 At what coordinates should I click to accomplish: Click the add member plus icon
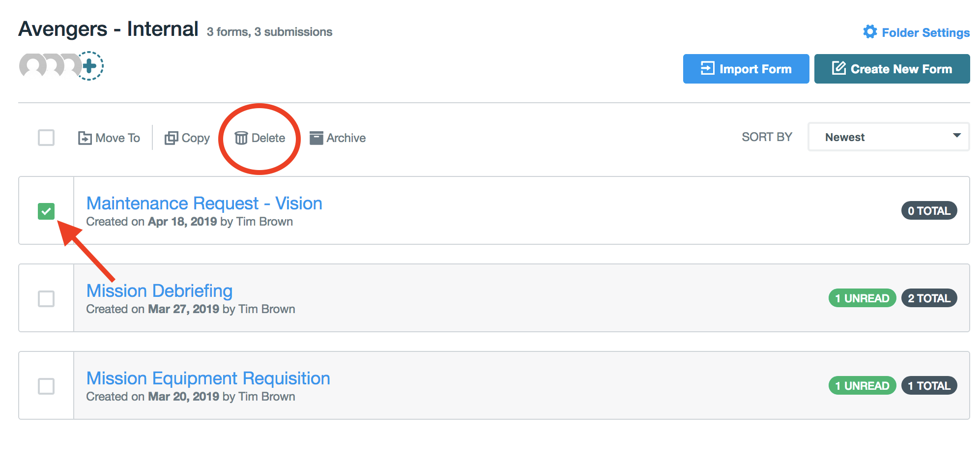pos(89,66)
